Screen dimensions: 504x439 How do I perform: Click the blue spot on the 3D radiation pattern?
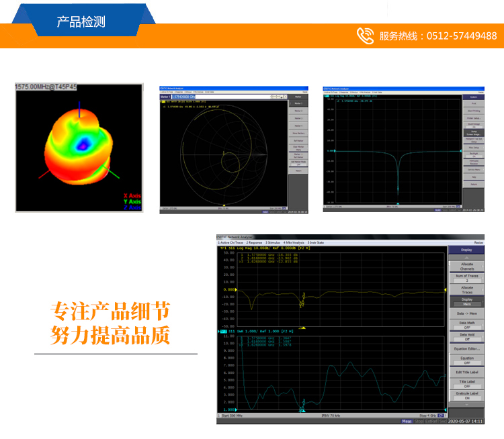tap(83, 143)
